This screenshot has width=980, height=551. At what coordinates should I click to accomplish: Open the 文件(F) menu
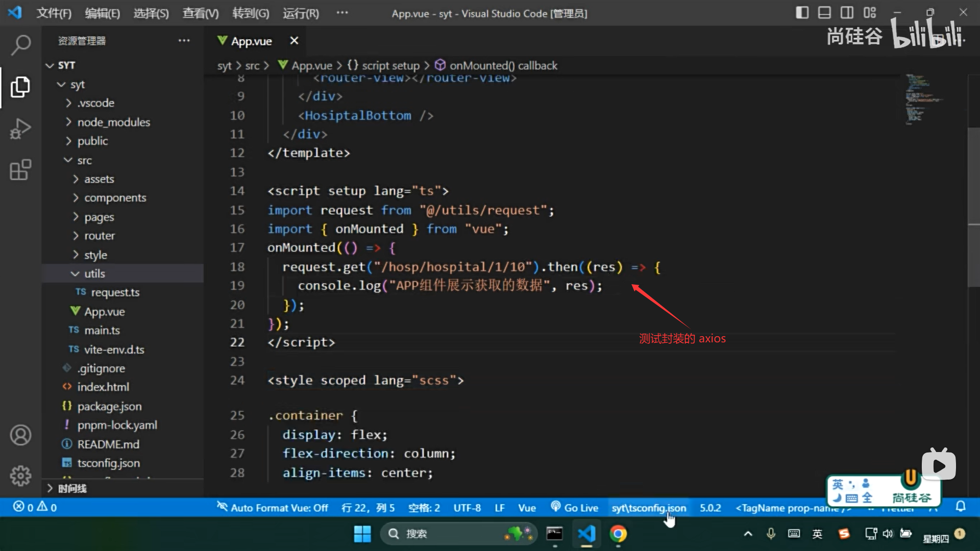point(54,13)
